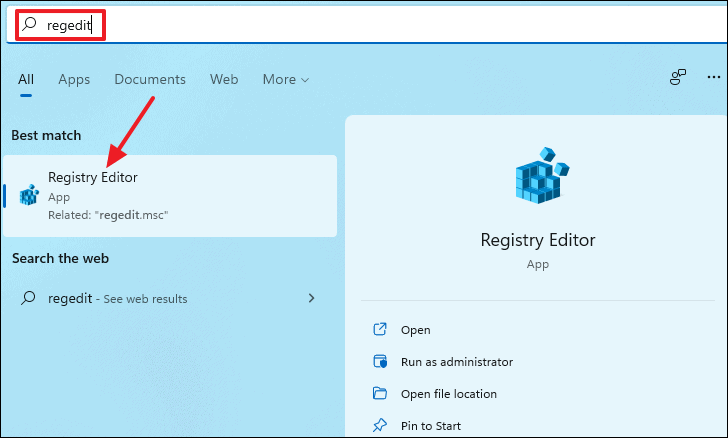Image resolution: width=728 pixels, height=438 pixels.
Task: Expand the More dropdown
Action: point(286,79)
